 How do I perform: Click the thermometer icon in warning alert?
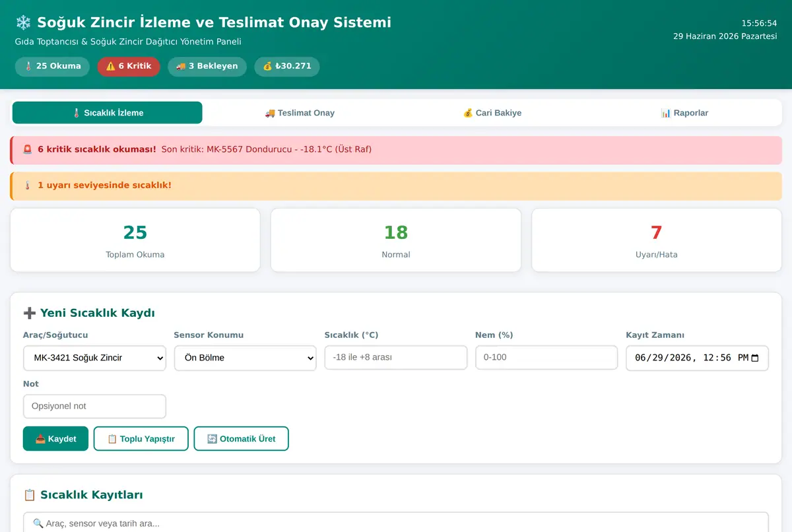[x=28, y=185]
